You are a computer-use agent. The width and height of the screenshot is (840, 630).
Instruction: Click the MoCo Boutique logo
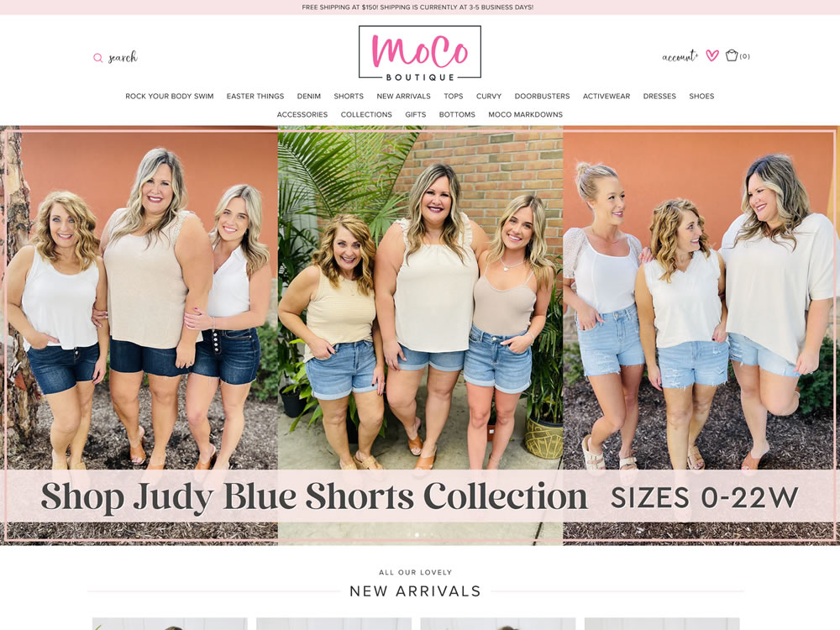420,52
